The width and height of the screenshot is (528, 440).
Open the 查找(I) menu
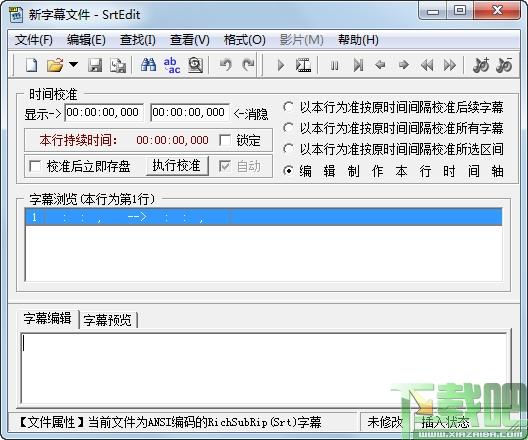138,40
